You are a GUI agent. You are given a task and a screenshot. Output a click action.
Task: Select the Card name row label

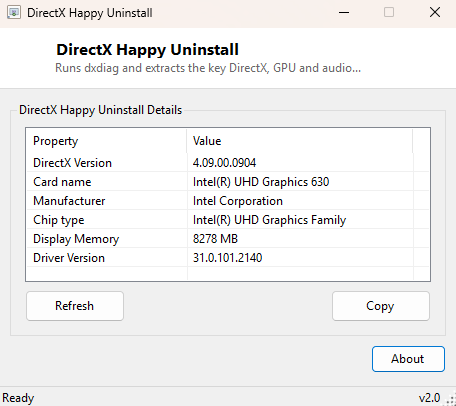(62, 182)
